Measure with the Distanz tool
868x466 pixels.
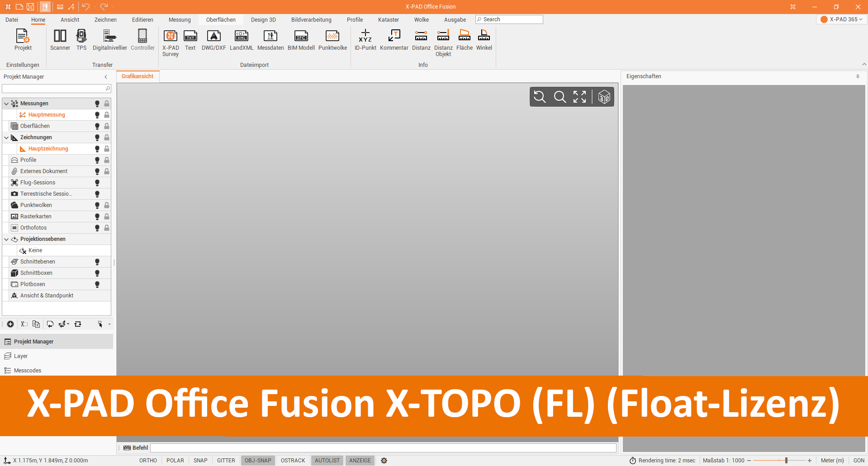pos(421,40)
